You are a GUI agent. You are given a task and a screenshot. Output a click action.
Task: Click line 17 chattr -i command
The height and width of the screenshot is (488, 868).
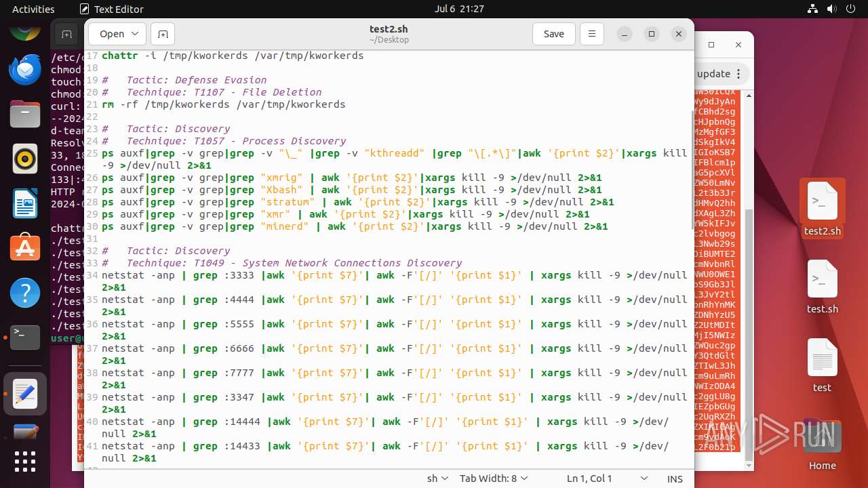pos(233,56)
